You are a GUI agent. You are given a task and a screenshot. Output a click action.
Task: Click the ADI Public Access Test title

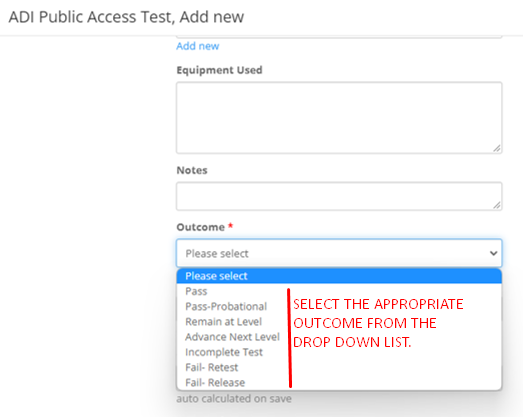click(x=126, y=17)
